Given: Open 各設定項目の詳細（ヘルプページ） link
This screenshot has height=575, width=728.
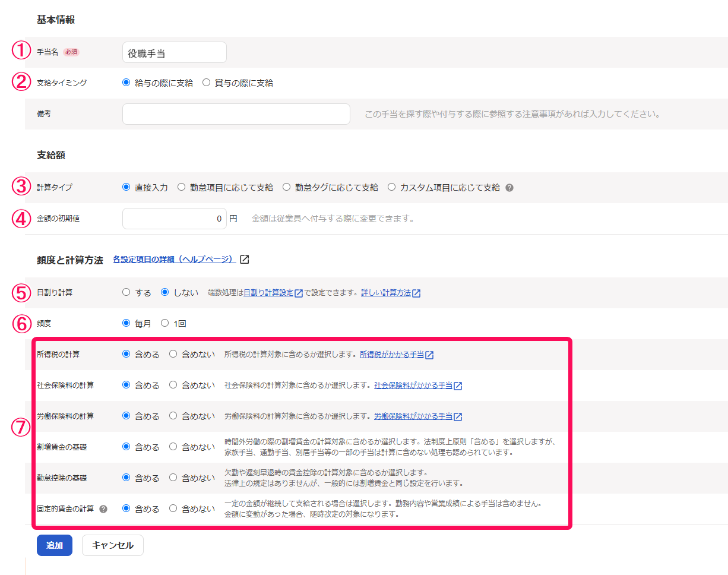Looking at the screenshot, I should point(175,260).
